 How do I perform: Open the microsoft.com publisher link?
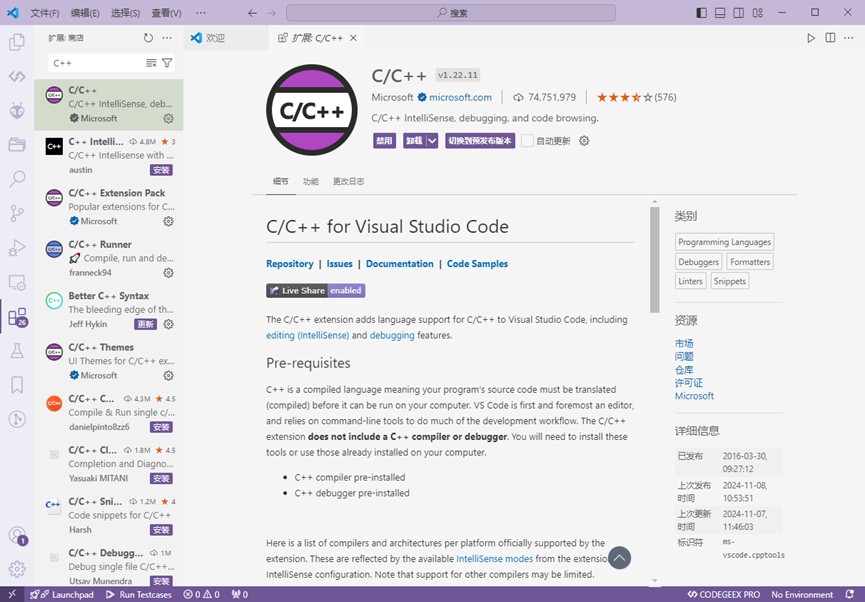tap(460, 97)
